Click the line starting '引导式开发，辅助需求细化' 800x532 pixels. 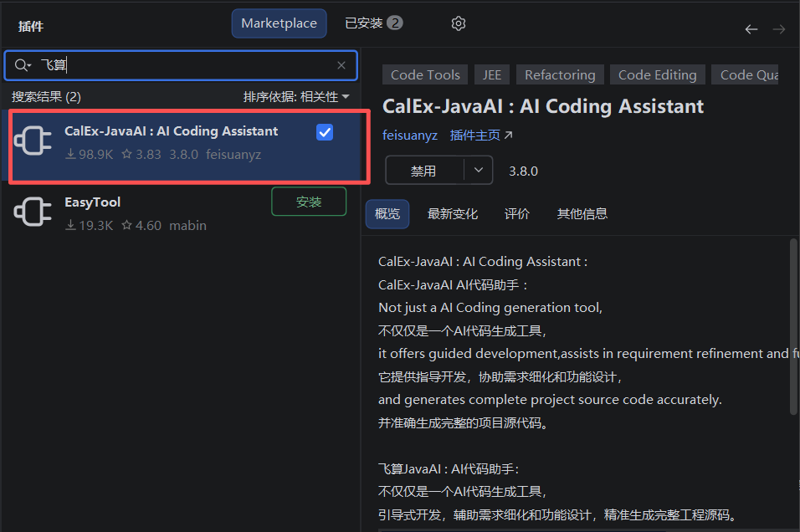(x=559, y=514)
